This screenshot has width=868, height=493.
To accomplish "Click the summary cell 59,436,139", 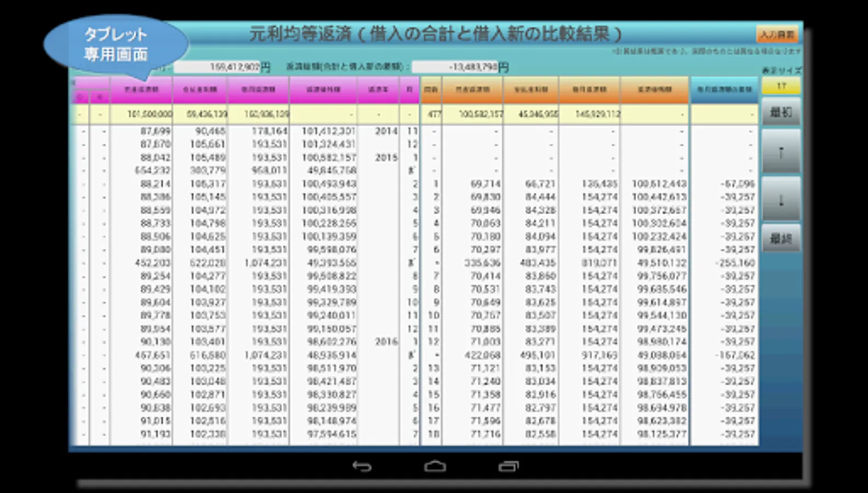I will point(200,114).
